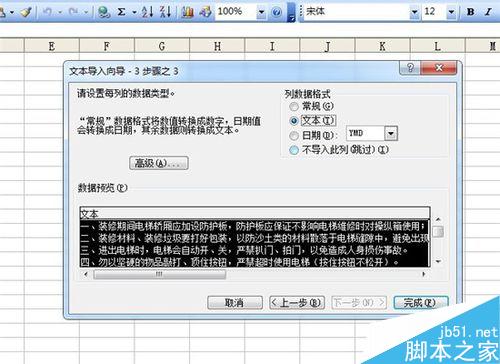Click the preview scroll right arrow

tap(424, 274)
